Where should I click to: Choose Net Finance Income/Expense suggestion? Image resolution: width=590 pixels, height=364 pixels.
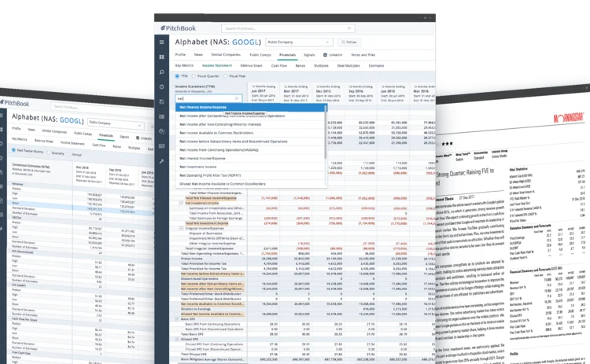click(x=251, y=107)
